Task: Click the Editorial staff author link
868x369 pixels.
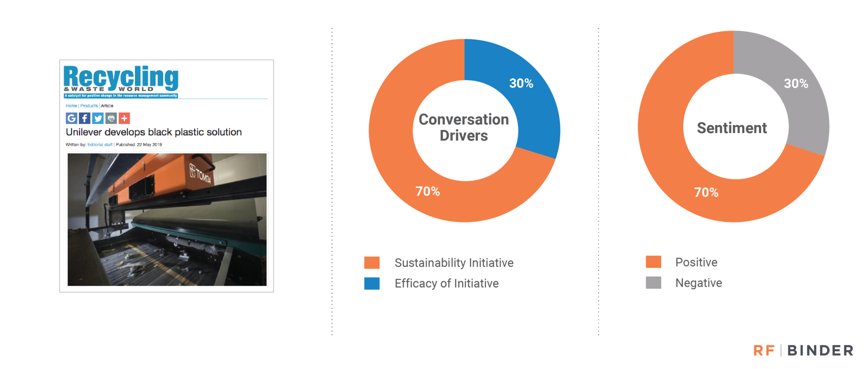Action: 100,145
